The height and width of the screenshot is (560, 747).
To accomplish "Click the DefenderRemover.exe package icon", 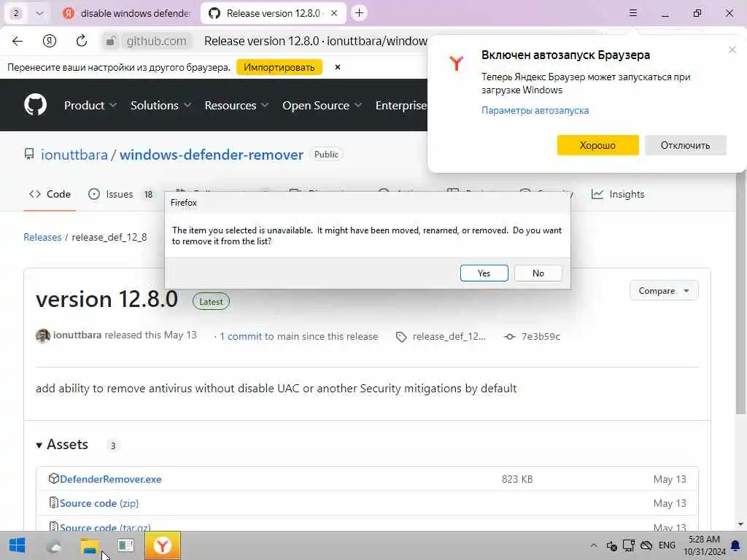I will [54, 478].
